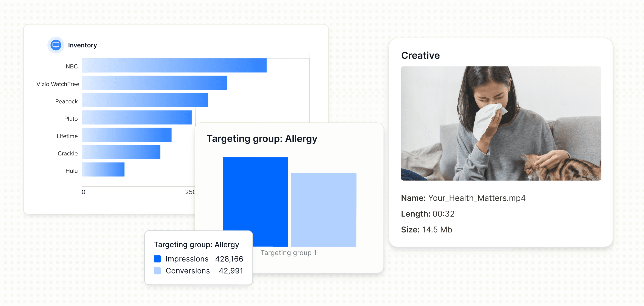This screenshot has height=306, width=644.
Task: Click the Targeting group: Allergy chart title
Action: [262, 139]
